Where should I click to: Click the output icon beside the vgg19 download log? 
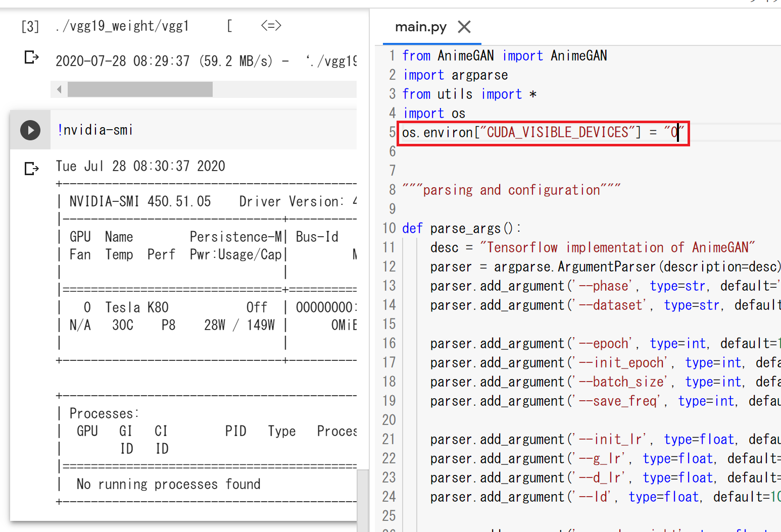coord(31,58)
